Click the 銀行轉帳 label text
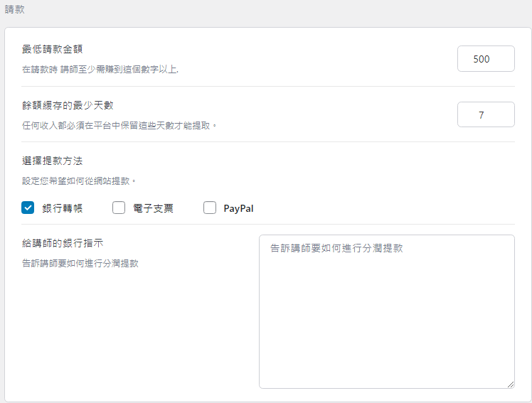The width and height of the screenshot is (532, 403). pyautogui.click(x=63, y=208)
